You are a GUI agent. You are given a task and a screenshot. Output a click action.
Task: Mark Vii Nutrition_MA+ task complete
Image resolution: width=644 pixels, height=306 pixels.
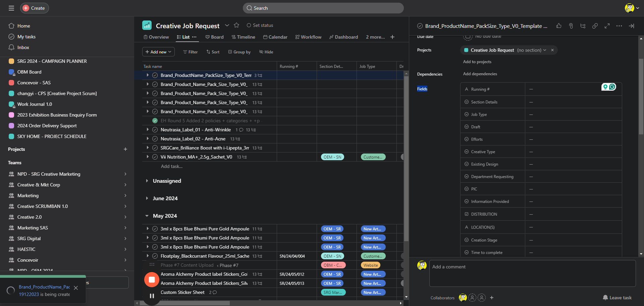click(155, 157)
